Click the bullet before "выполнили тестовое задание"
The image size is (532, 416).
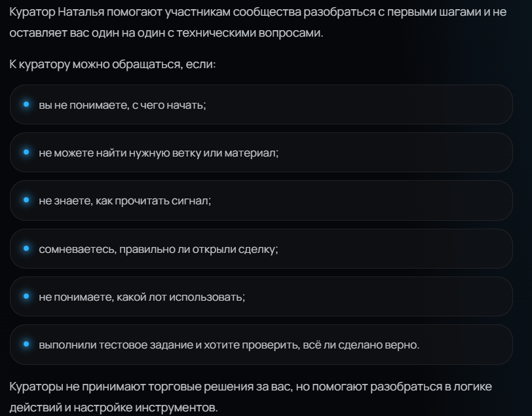(26, 345)
